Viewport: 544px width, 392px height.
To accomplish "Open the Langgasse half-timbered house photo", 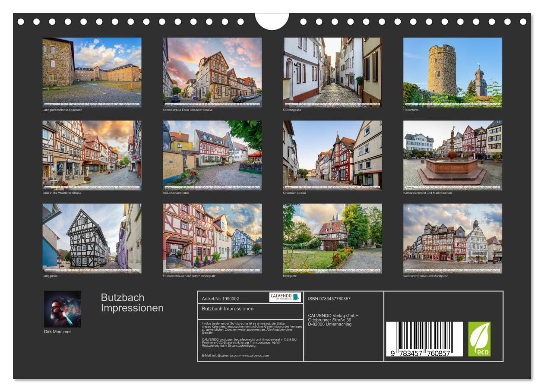I will point(92,238).
